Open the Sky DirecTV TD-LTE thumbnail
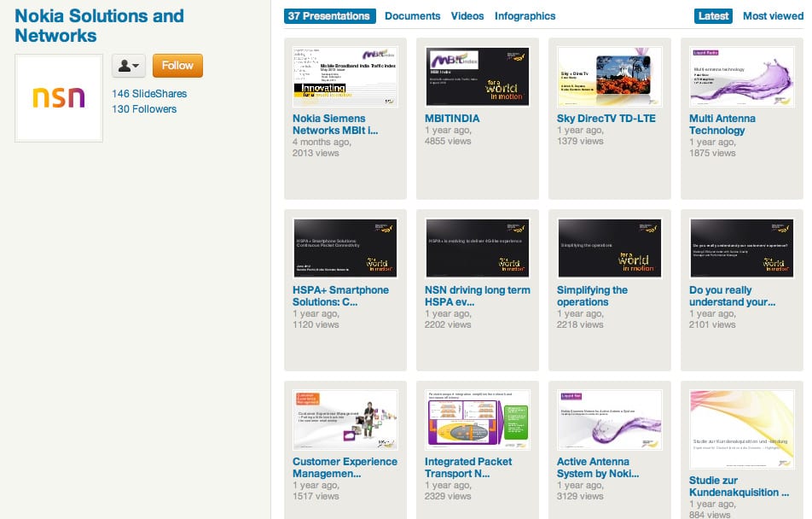The width and height of the screenshot is (812, 519). (610, 77)
